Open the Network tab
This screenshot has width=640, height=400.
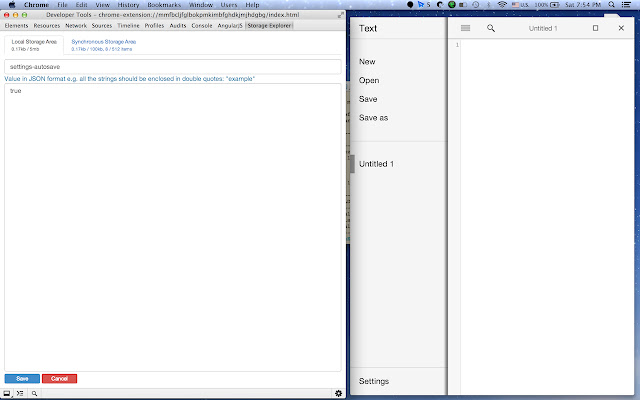pyautogui.click(x=76, y=25)
